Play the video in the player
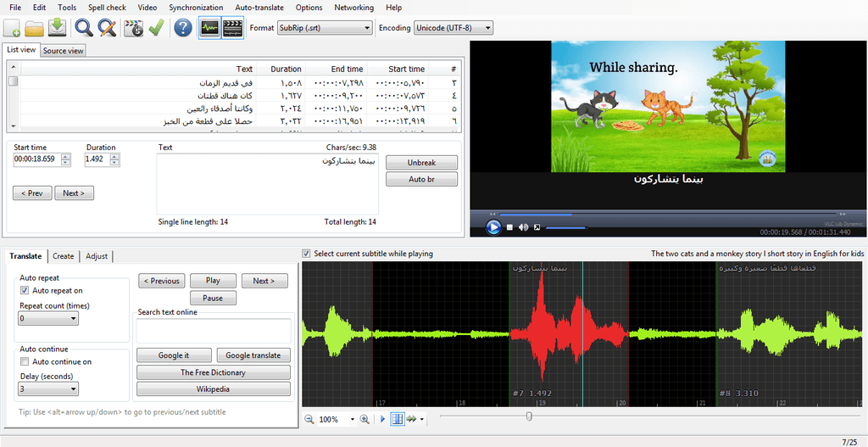 tap(493, 227)
